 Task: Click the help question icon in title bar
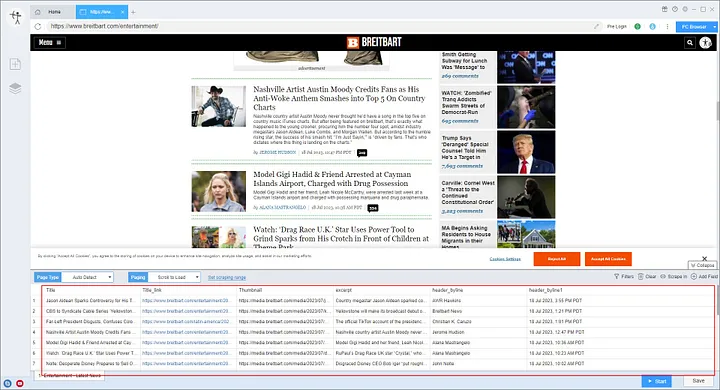[x=675, y=9]
